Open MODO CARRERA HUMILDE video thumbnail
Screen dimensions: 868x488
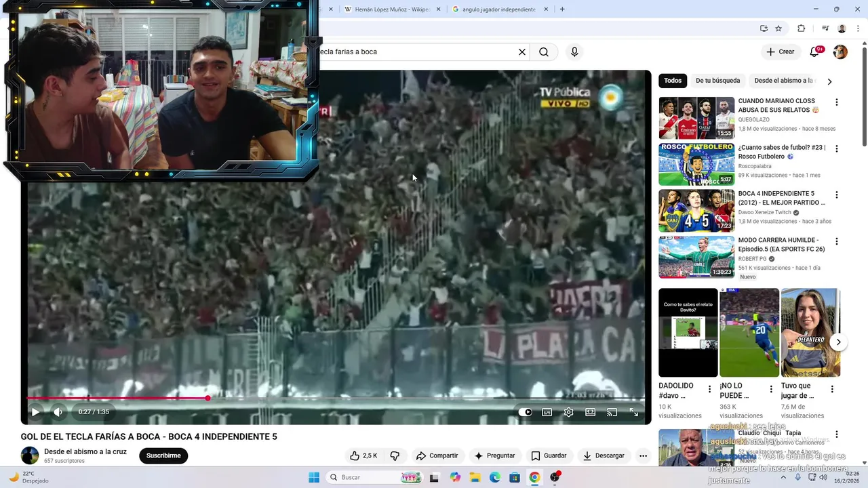tap(696, 257)
